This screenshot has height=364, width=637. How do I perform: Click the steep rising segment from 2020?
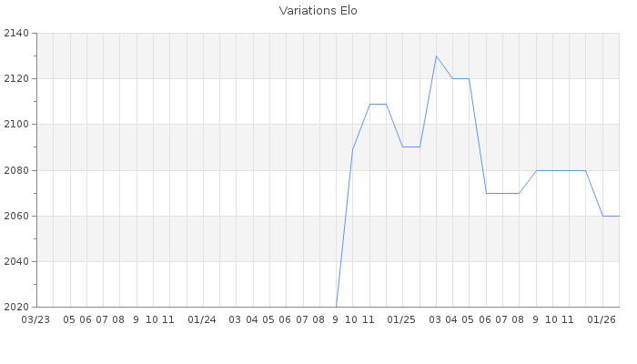coord(345,227)
